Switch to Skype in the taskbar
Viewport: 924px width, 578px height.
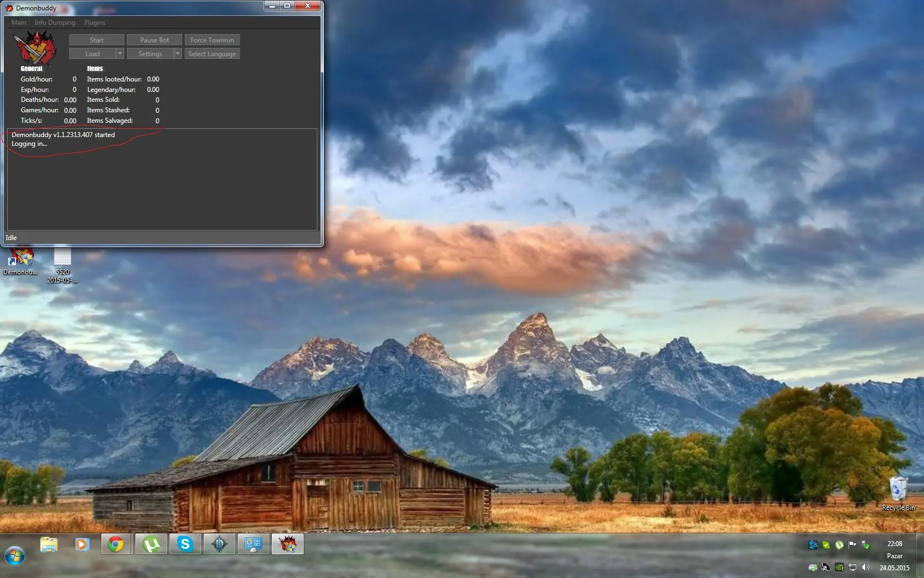tap(185, 544)
